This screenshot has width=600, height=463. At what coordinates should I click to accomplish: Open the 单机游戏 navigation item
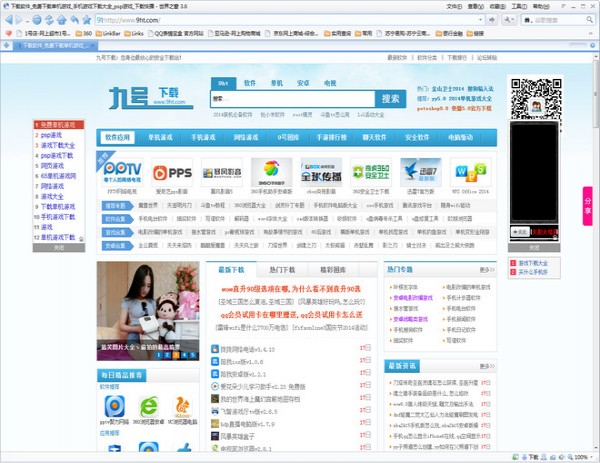coord(160,137)
